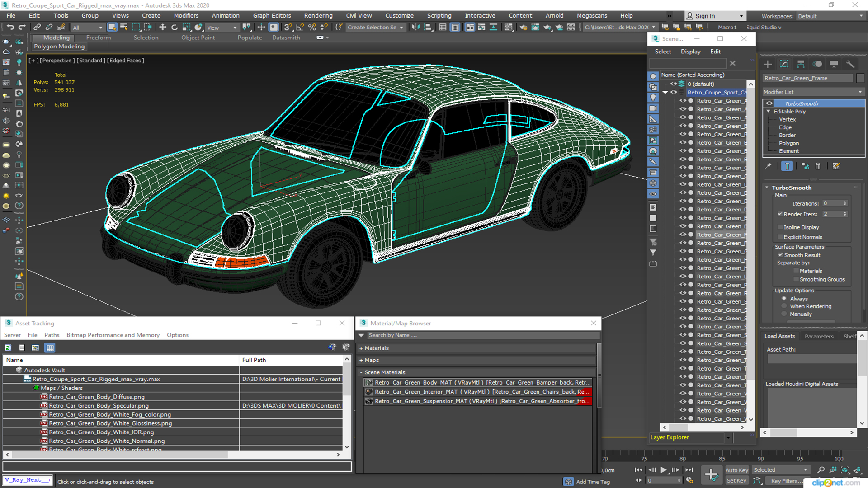The image size is (868, 488).
Task: Open the Create tab plus icon
Action: [768, 64]
